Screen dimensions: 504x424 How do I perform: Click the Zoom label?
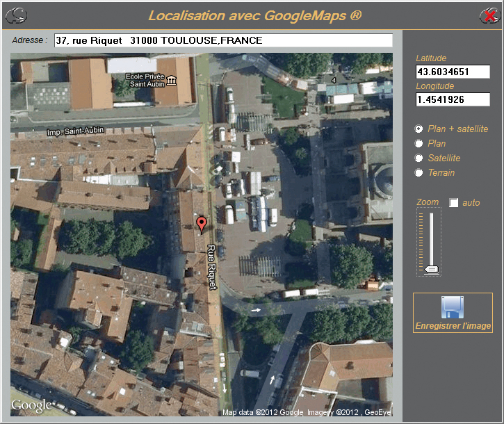click(428, 202)
